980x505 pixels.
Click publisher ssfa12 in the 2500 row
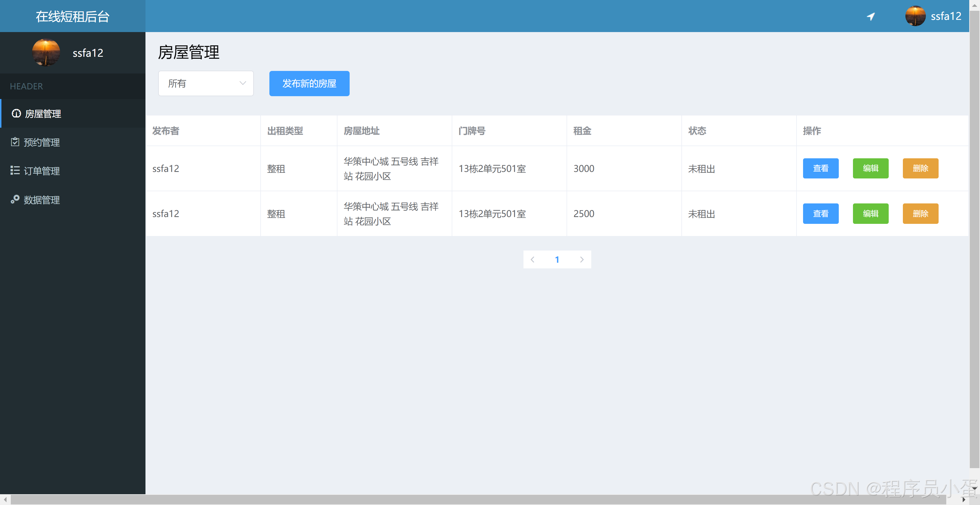tap(166, 214)
